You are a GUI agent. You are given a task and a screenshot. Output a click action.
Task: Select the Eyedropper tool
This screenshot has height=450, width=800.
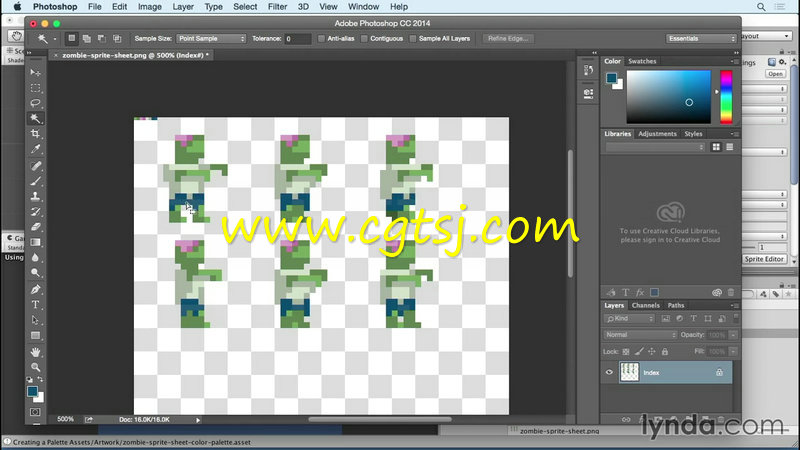(x=35, y=149)
